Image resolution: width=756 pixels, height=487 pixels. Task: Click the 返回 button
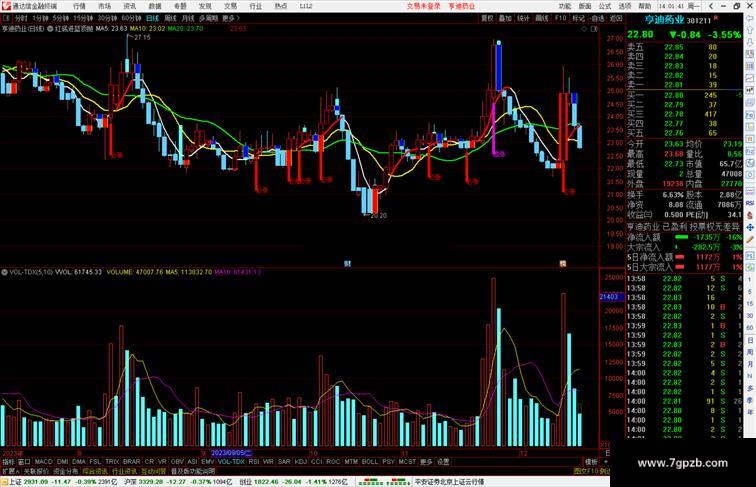pyautogui.click(x=616, y=18)
